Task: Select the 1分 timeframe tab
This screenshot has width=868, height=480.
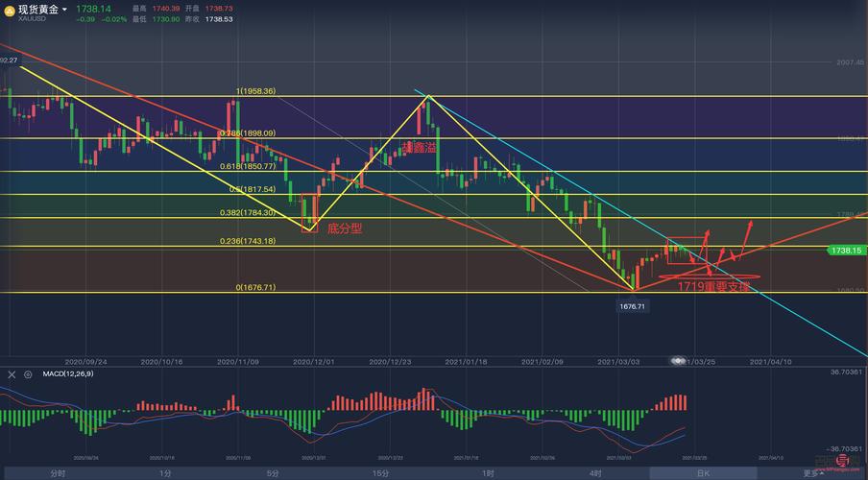Action: (x=165, y=473)
